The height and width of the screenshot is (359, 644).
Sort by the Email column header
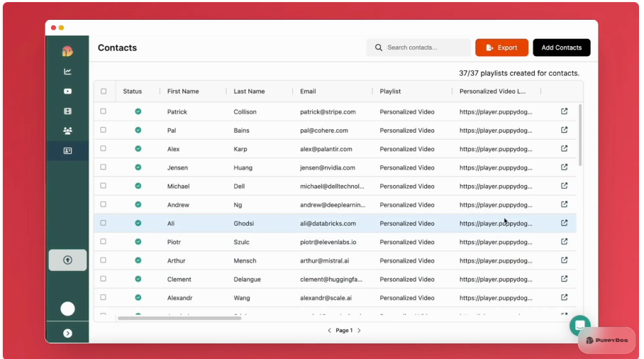[x=308, y=92]
